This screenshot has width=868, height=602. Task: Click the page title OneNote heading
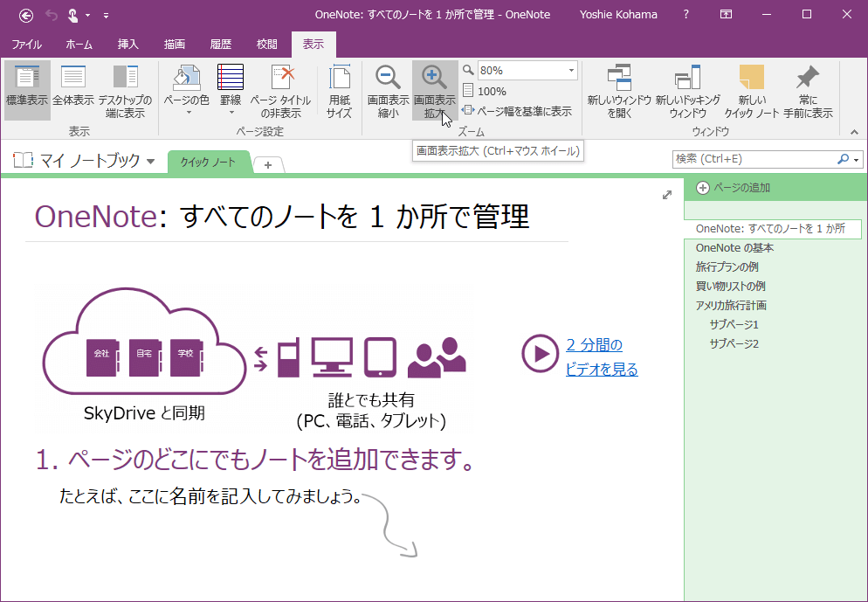point(282,216)
